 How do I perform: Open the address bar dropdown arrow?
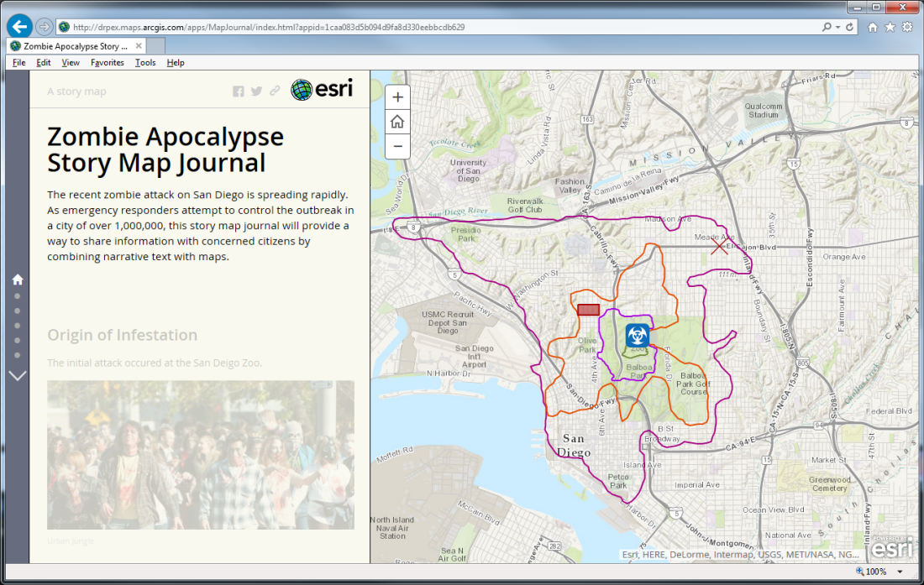tap(838, 27)
